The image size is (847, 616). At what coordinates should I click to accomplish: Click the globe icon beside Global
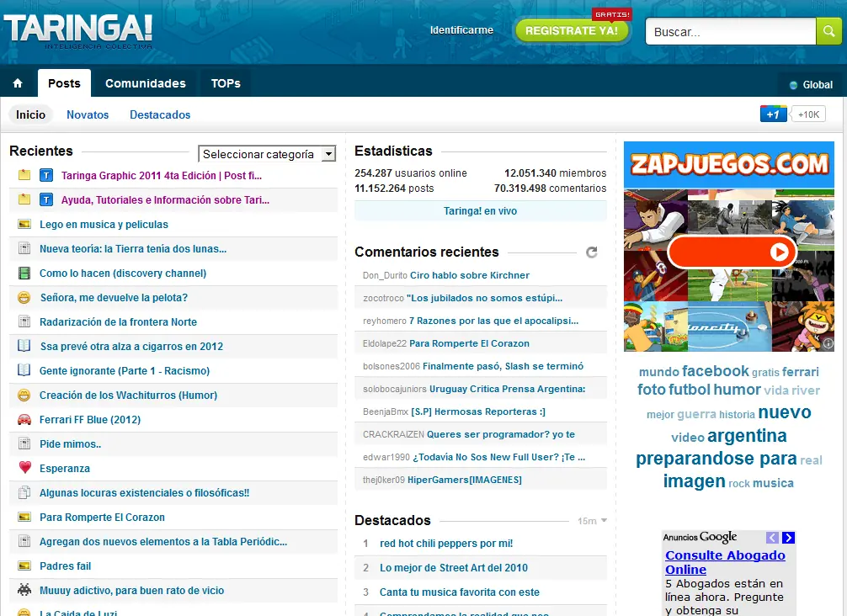click(793, 85)
